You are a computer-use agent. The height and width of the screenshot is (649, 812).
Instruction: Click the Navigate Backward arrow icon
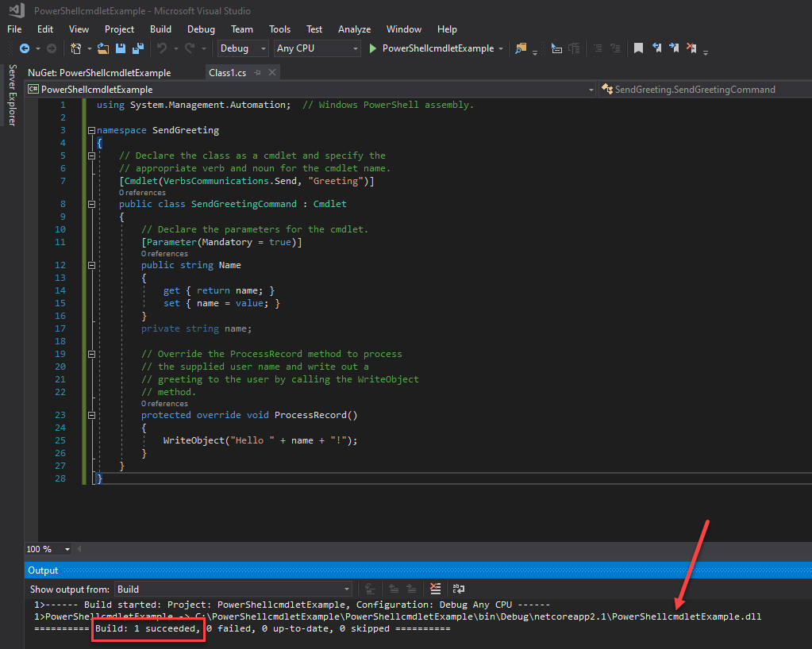click(25, 48)
